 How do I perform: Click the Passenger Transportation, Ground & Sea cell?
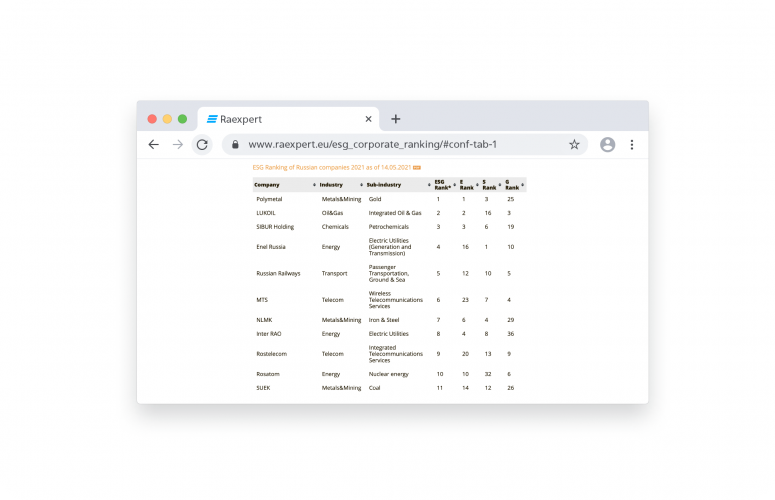coord(389,273)
